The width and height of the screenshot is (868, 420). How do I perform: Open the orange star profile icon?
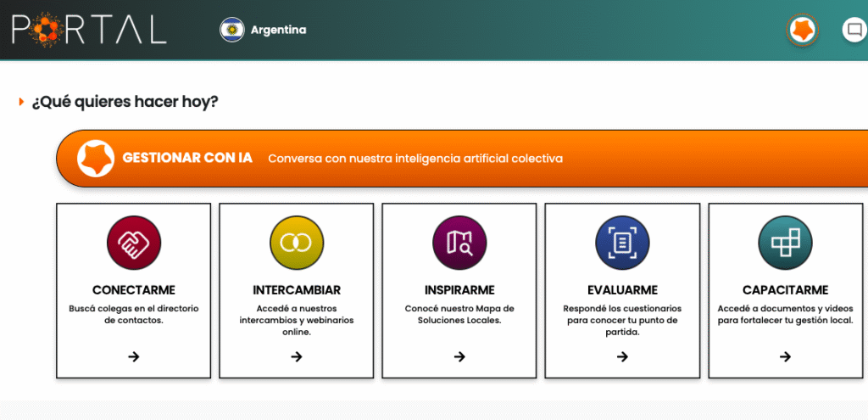pos(802,31)
